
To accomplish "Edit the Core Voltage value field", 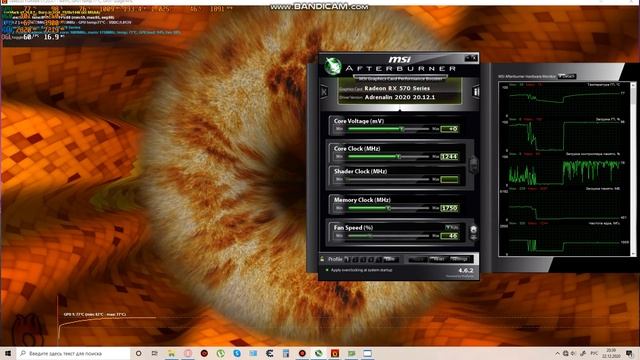I will [x=449, y=129].
